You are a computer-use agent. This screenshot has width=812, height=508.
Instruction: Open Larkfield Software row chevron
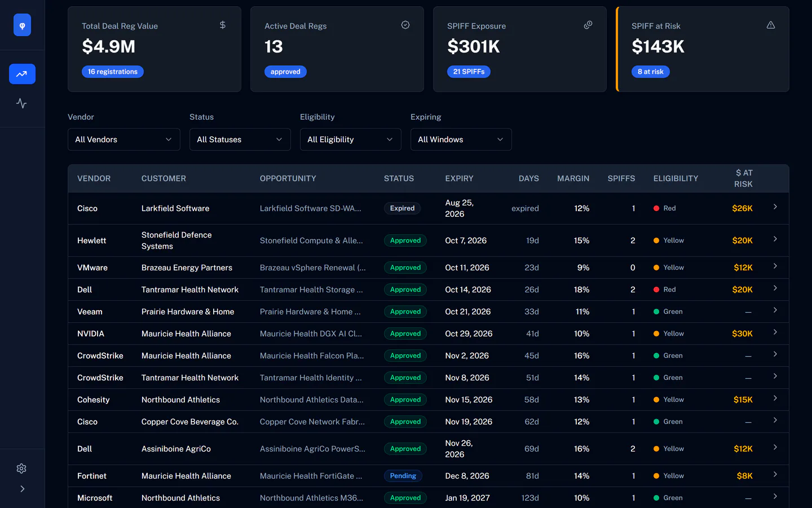point(775,207)
